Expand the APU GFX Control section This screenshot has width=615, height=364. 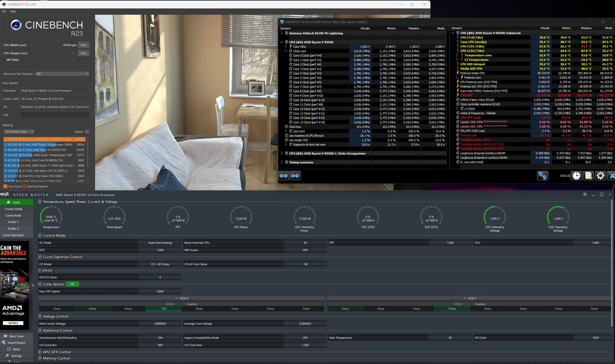(40, 352)
